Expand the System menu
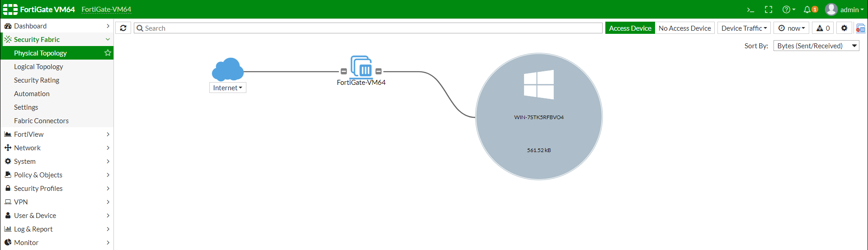The image size is (868, 250). click(x=57, y=161)
